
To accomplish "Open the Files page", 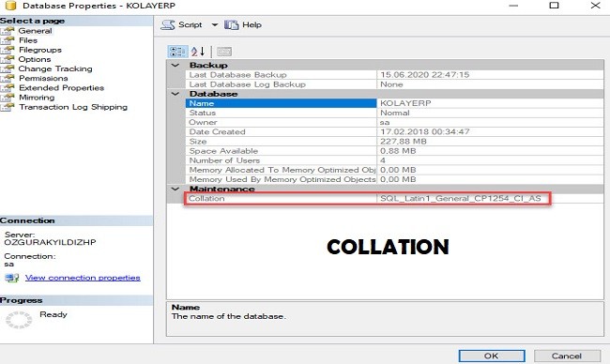I will click(28, 40).
